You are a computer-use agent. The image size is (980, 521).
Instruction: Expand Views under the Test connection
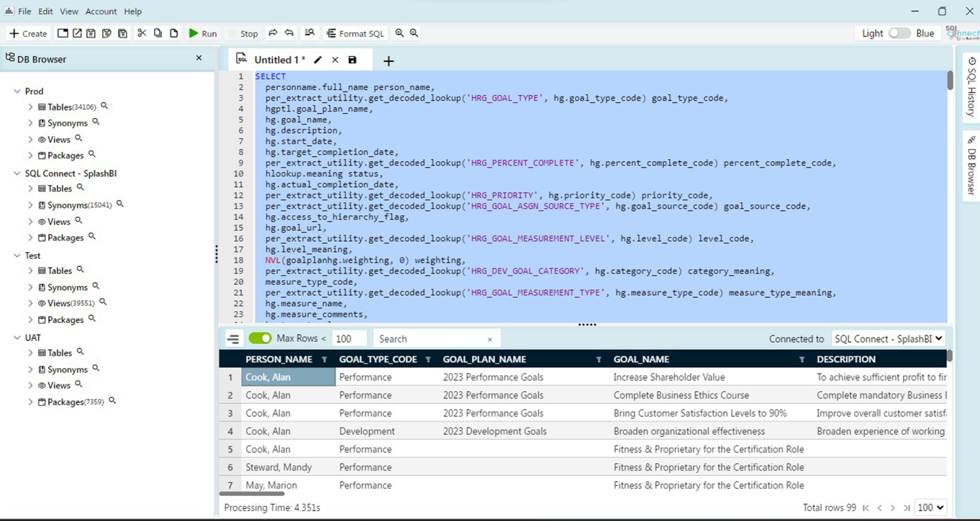click(x=30, y=303)
